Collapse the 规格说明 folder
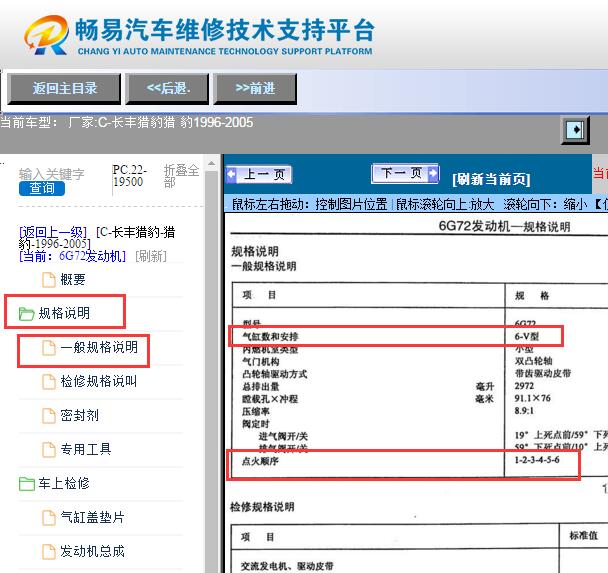 [x=64, y=313]
